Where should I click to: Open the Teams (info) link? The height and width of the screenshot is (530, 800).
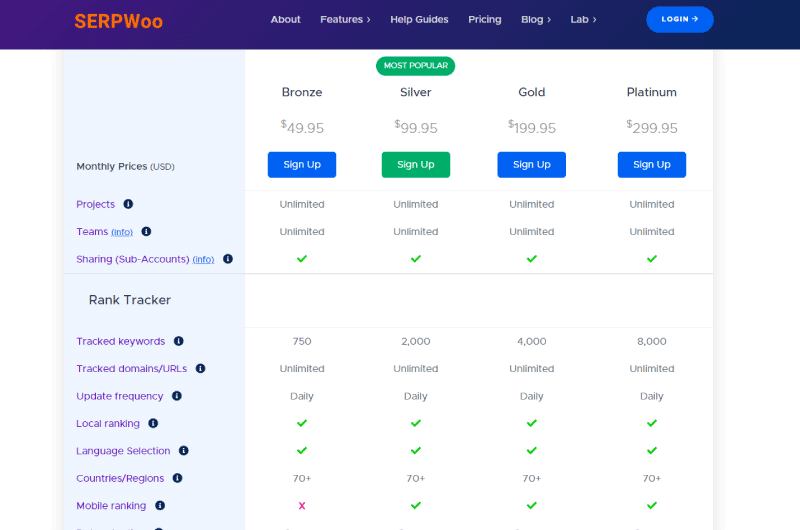[122, 232]
